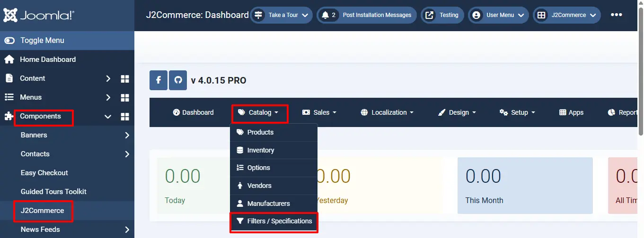Select Manufacturers from Catalog menu
The image size is (644, 238).
pos(273,204)
